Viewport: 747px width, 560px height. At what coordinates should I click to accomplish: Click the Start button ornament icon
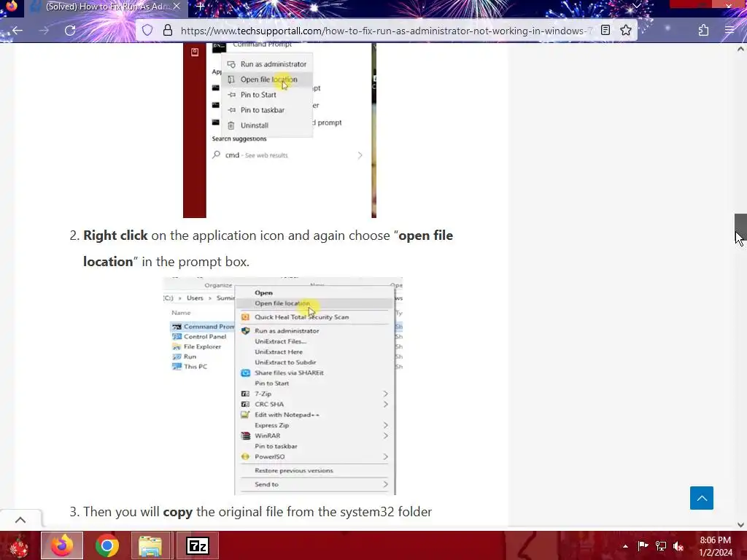(18, 545)
